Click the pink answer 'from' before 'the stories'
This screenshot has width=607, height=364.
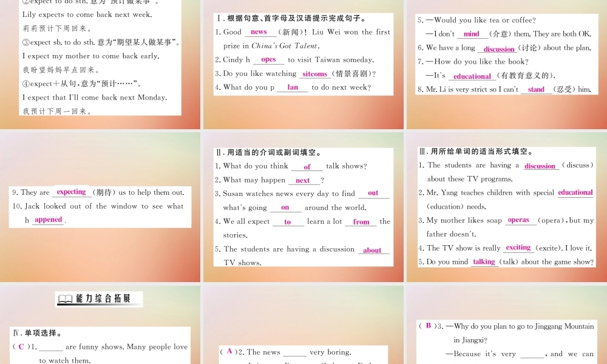[361, 222]
